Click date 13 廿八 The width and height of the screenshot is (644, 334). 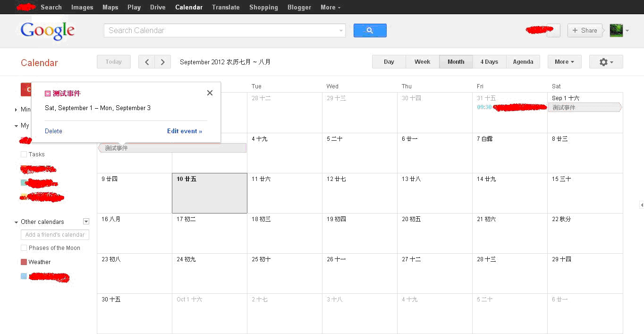pyautogui.click(x=411, y=179)
